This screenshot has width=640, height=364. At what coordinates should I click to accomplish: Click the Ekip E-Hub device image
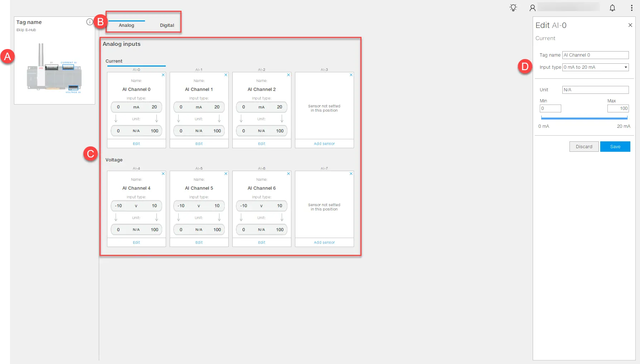[x=54, y=68]
